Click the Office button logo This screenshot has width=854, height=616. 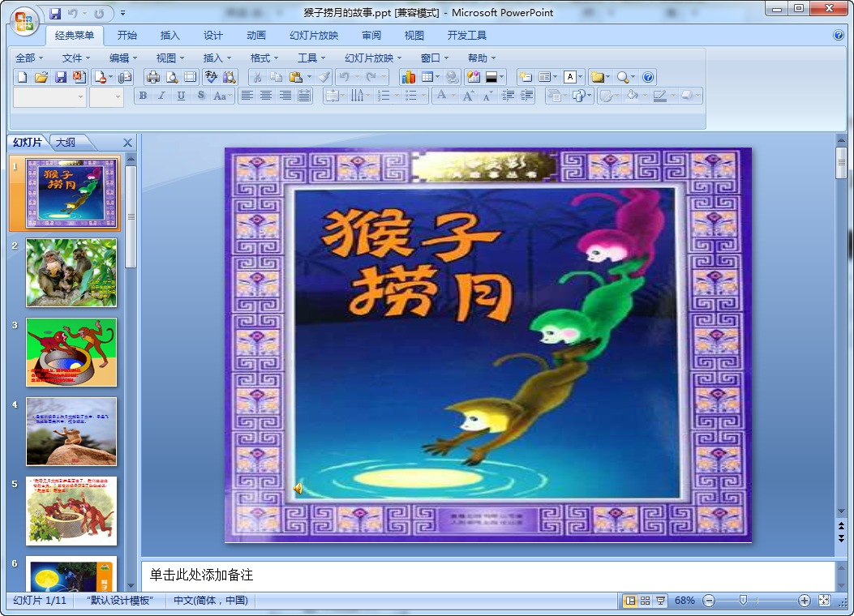tap(24, 21)
